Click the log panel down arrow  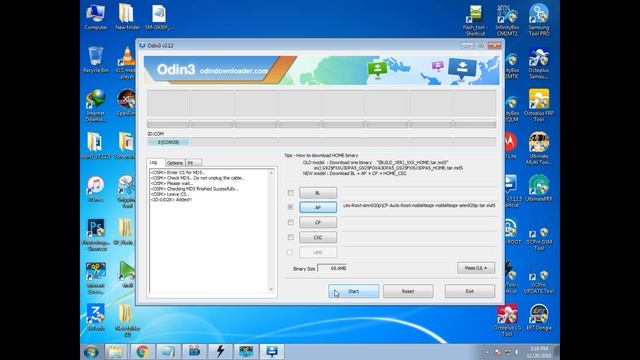coord(271,289)
